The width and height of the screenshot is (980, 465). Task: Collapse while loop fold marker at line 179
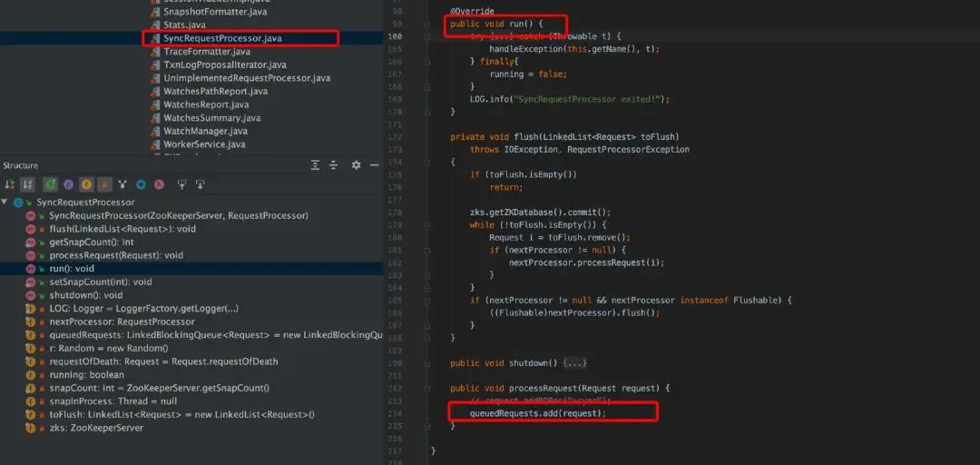pos(426,224)
